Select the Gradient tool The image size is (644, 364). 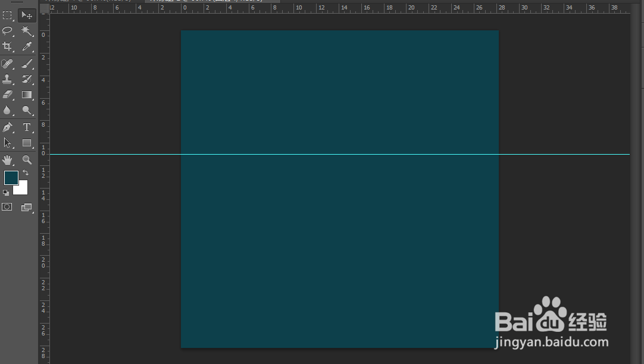[27, 95]
